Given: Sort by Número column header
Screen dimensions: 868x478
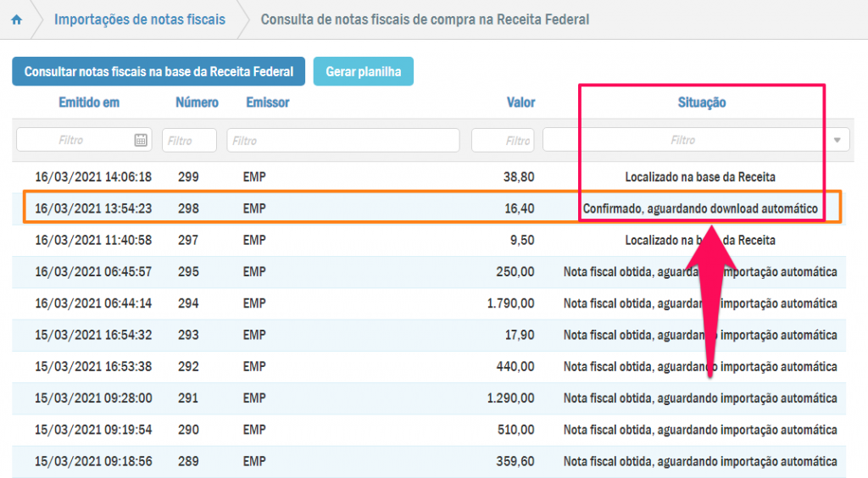Looking at the screenshot, I should pyautogui.click(x=197, y=103).
